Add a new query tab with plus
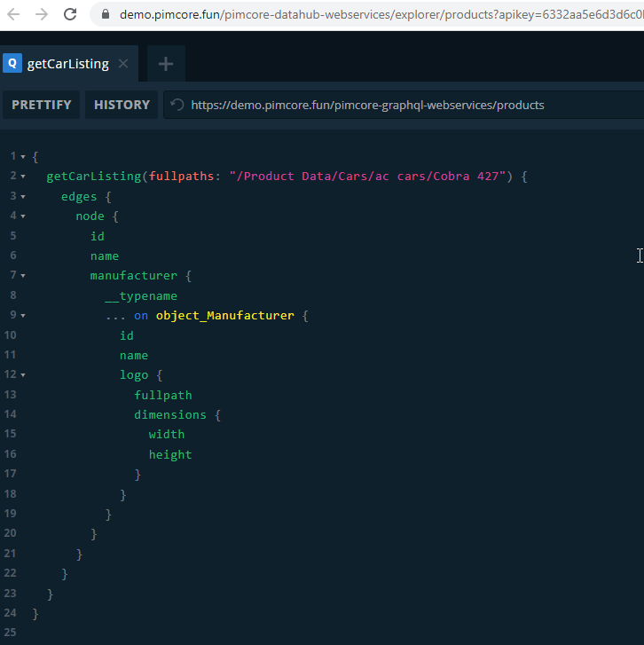The image size is (644, 645). point(166,64)
